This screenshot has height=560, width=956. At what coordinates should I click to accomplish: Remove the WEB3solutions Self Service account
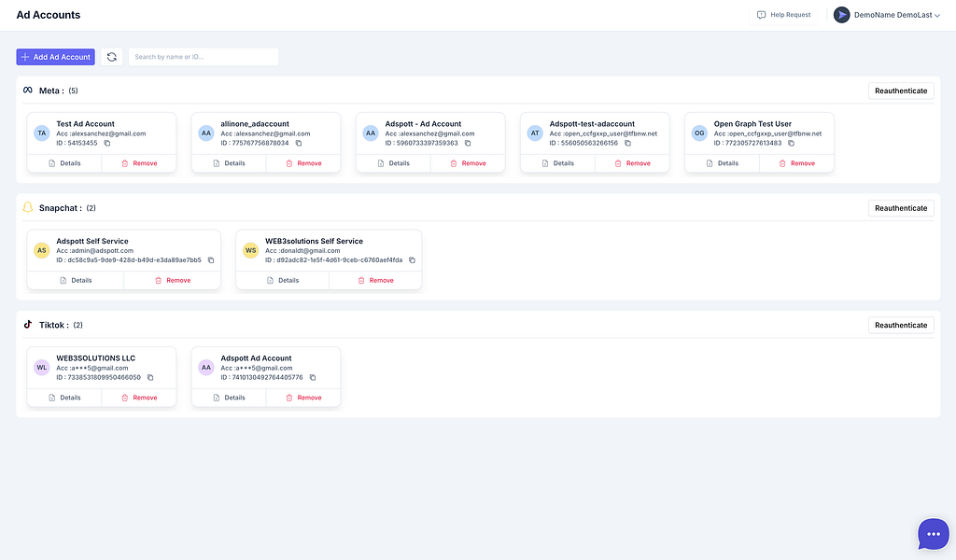[x=375, y=280]
